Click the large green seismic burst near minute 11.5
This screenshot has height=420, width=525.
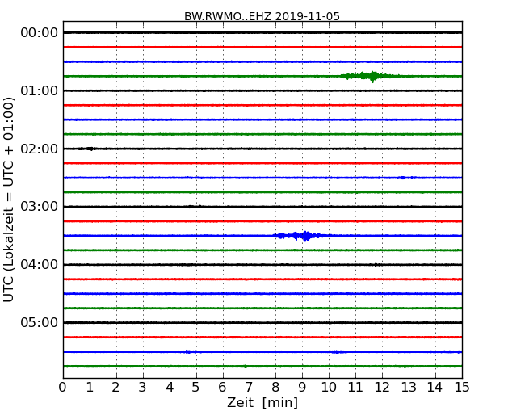point(370,77)
